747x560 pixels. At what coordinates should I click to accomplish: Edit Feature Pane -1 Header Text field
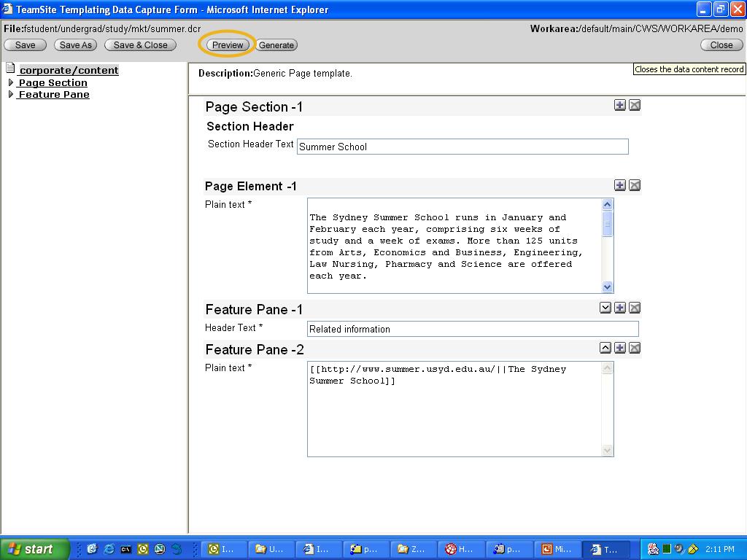click(473, 329)
